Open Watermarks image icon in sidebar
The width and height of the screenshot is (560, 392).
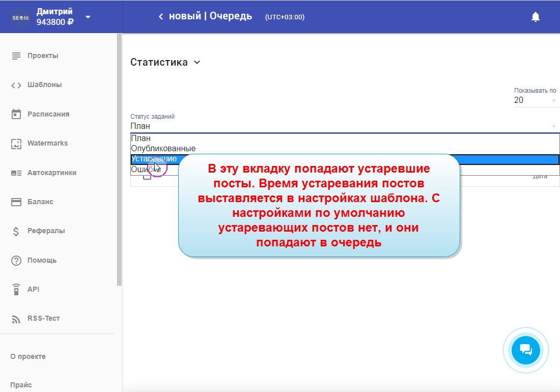coord(16,144)
